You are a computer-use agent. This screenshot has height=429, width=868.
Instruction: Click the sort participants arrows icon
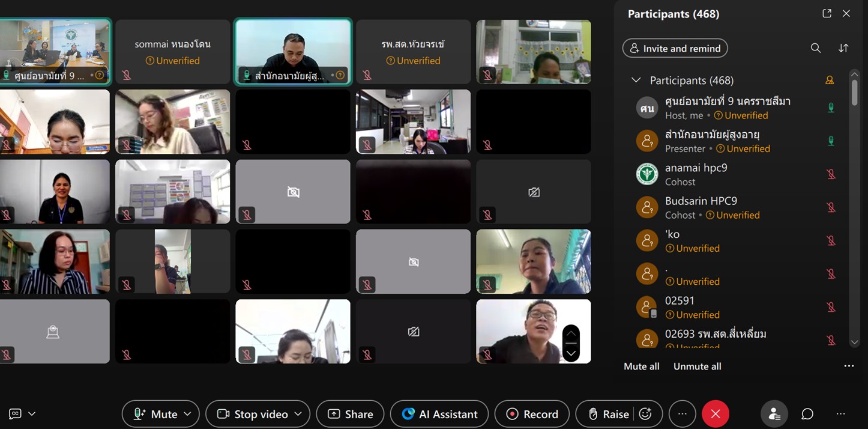[x=843, y=48]
